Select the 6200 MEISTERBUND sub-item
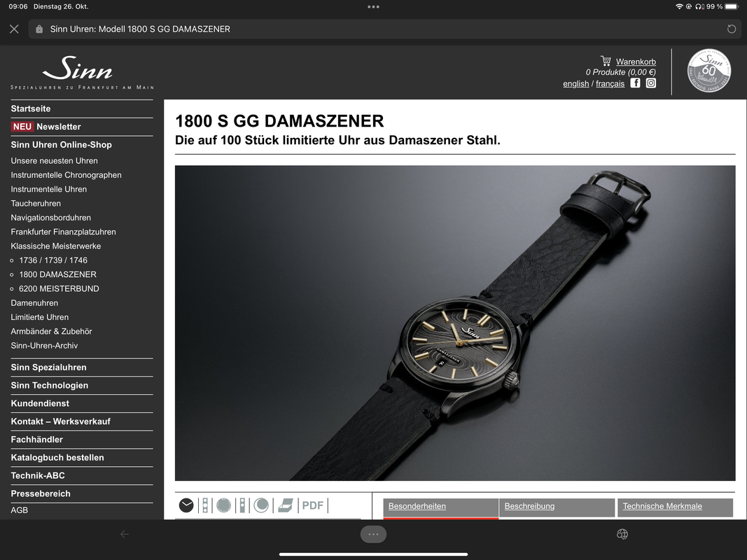 click(59, 288)
